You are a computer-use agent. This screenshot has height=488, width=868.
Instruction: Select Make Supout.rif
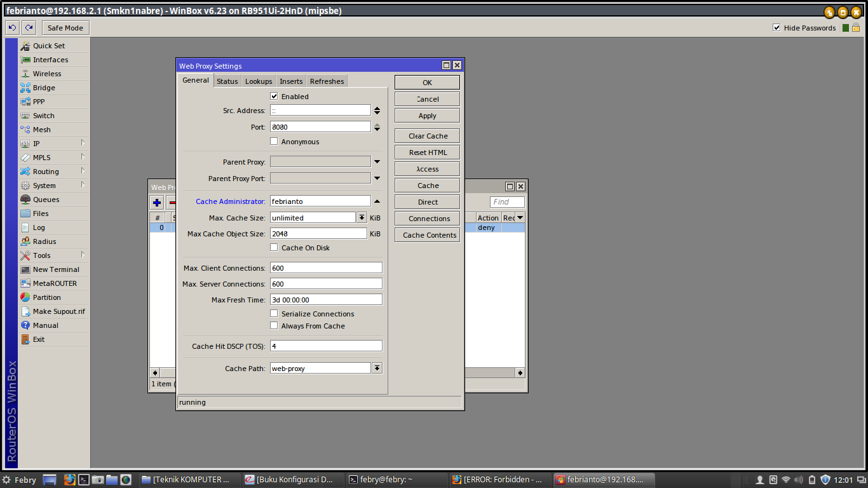coord(58,311)
